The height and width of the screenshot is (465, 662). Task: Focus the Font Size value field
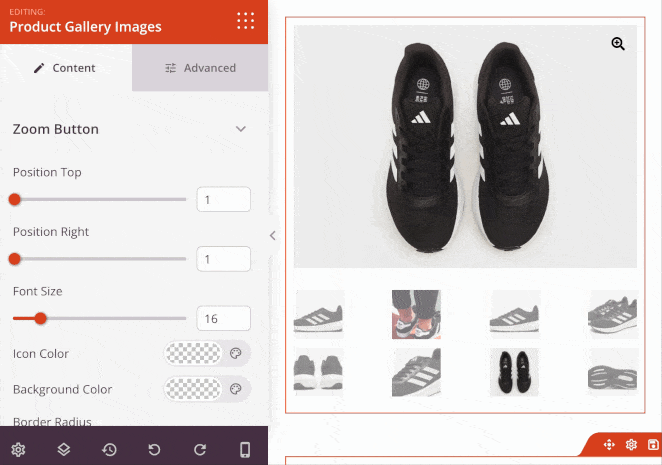(223, 318)
